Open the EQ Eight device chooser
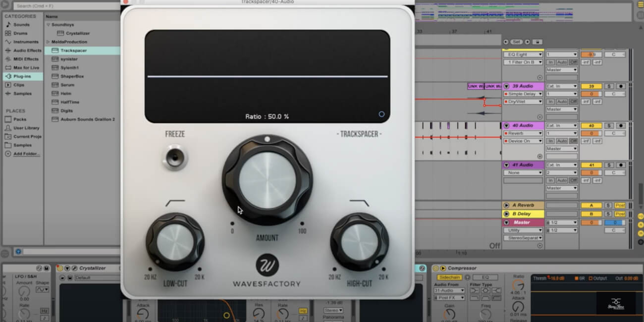644x322 pixels. tap(523, 54)
